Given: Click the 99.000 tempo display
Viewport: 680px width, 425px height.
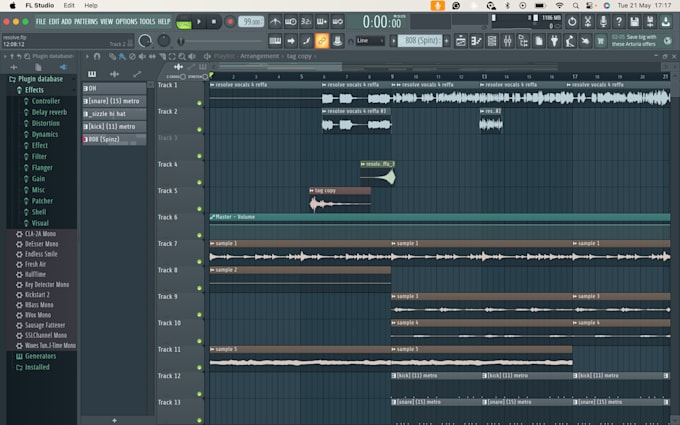Looking at the screenshot, I should click(251, 22).
